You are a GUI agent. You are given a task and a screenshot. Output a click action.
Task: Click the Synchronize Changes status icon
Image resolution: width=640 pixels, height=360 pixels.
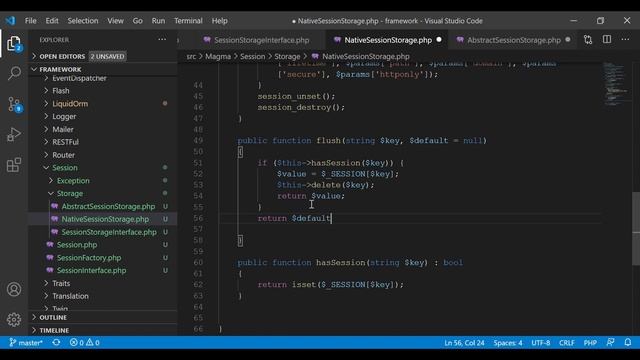click(56, 342)
